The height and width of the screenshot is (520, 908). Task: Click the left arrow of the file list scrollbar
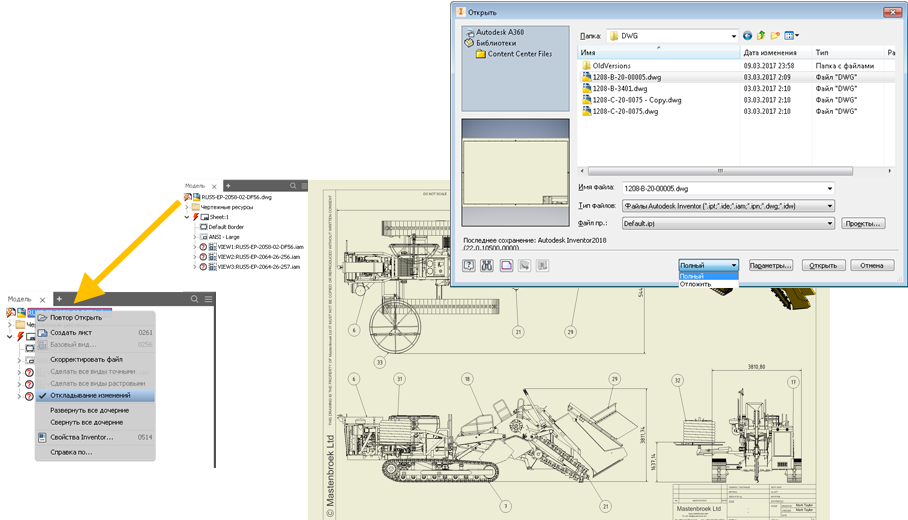[583, 171]
